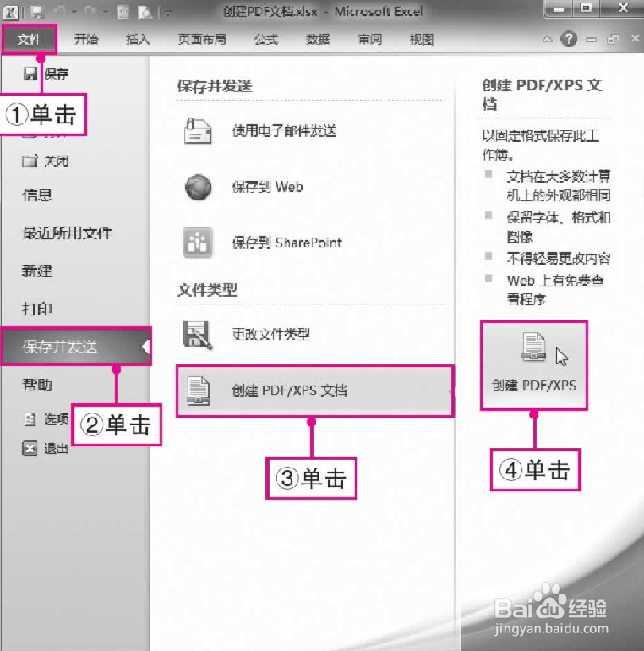
Task: Click the 关闭 folder icon
Action: [x=30, y=161]
